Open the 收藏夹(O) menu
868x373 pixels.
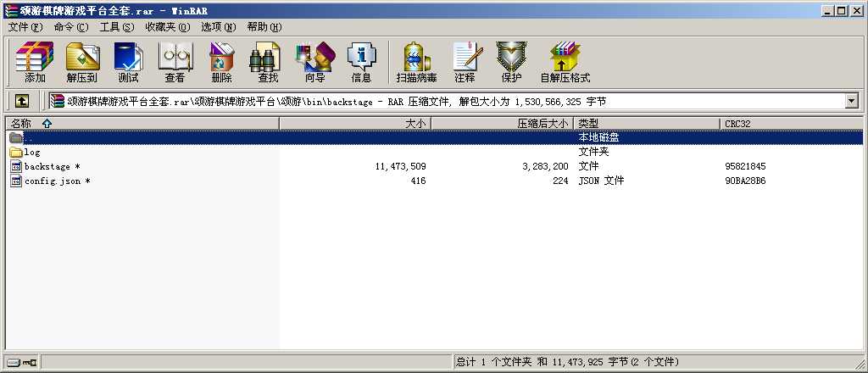click(168, 27)
